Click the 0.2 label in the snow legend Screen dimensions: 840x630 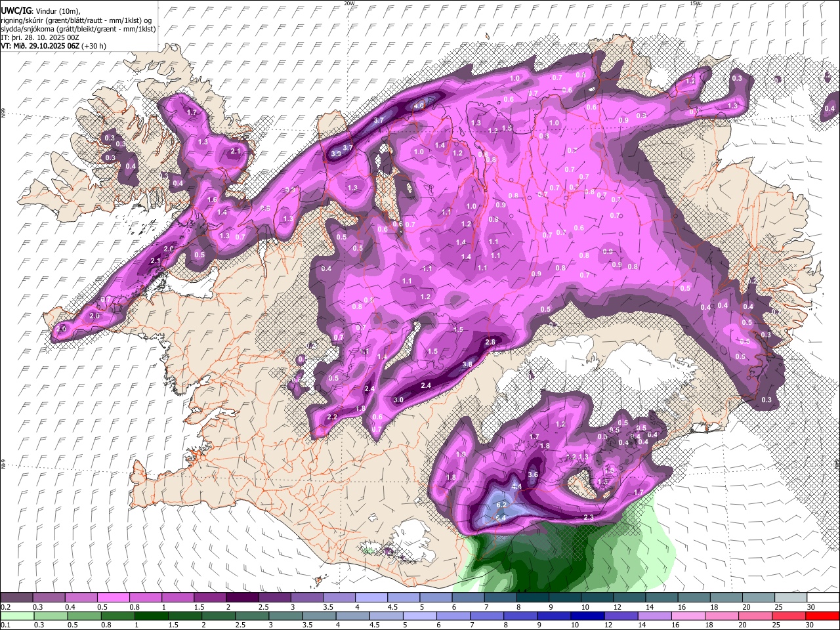click(x=5, y=607)
